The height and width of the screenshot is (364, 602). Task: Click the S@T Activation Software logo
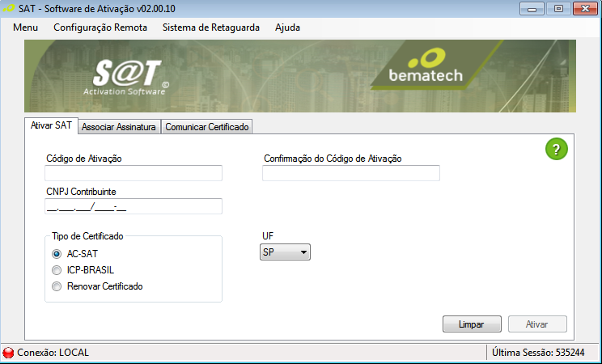[x=129, y=76]
